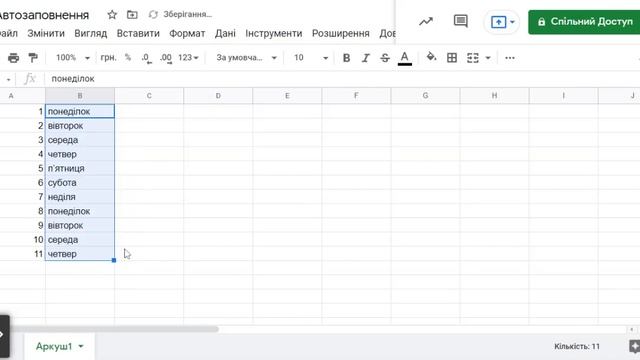This screenshot has width=640, height=360.
Task: Open the text color picker
Action: tap(404, 58)
